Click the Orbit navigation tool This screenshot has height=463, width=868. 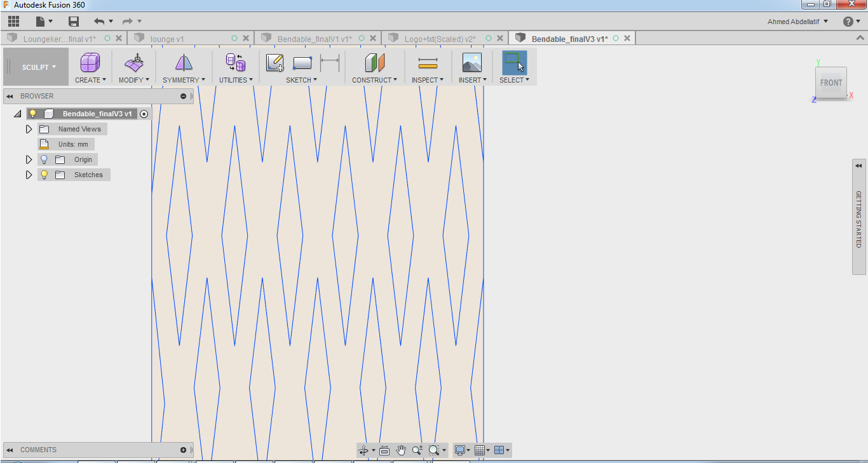[363, 450]
